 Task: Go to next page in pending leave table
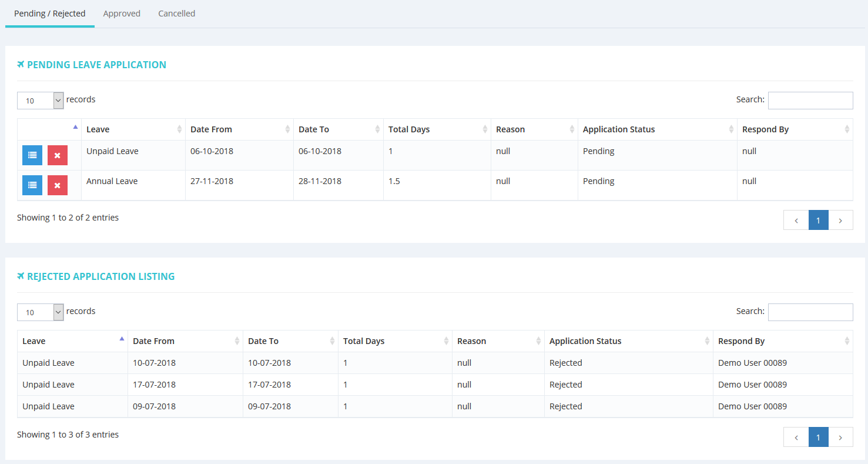click(840, 220)
